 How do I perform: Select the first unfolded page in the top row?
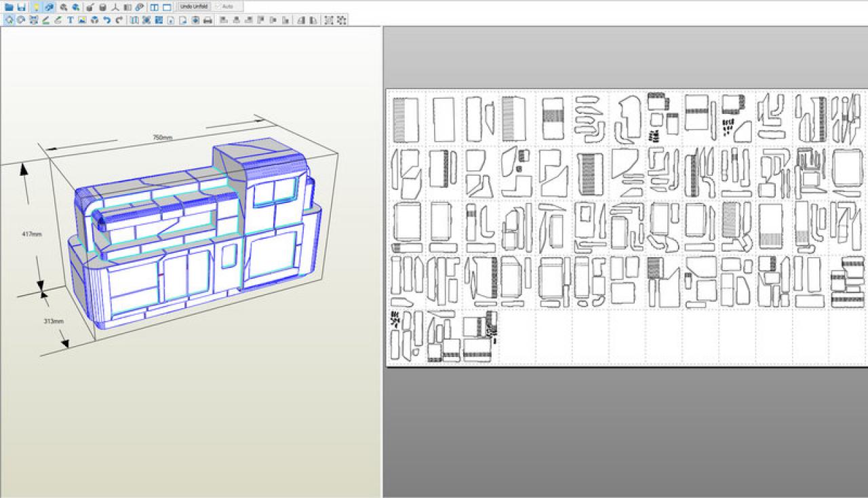click(406, 119)
